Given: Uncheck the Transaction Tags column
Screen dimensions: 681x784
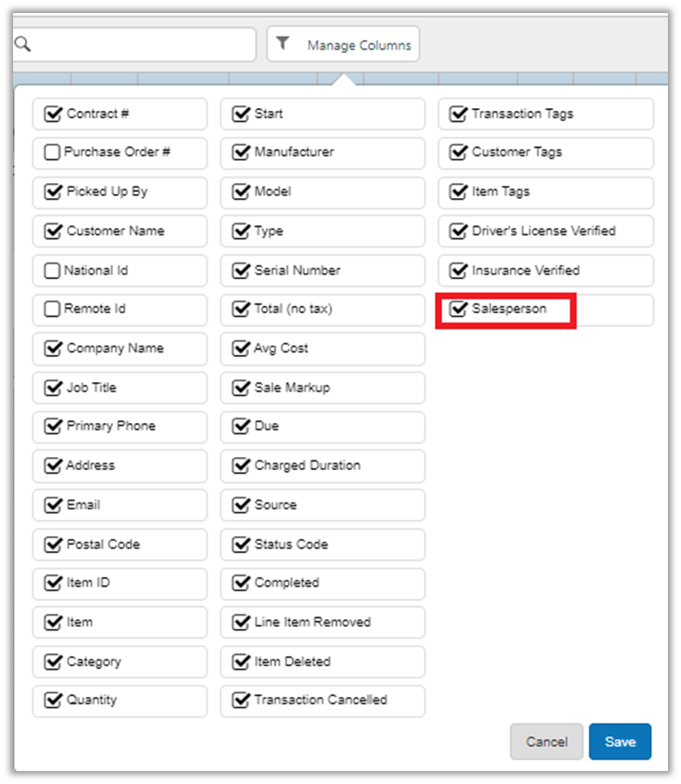Looking at the screenshot, I should (458, 113).
